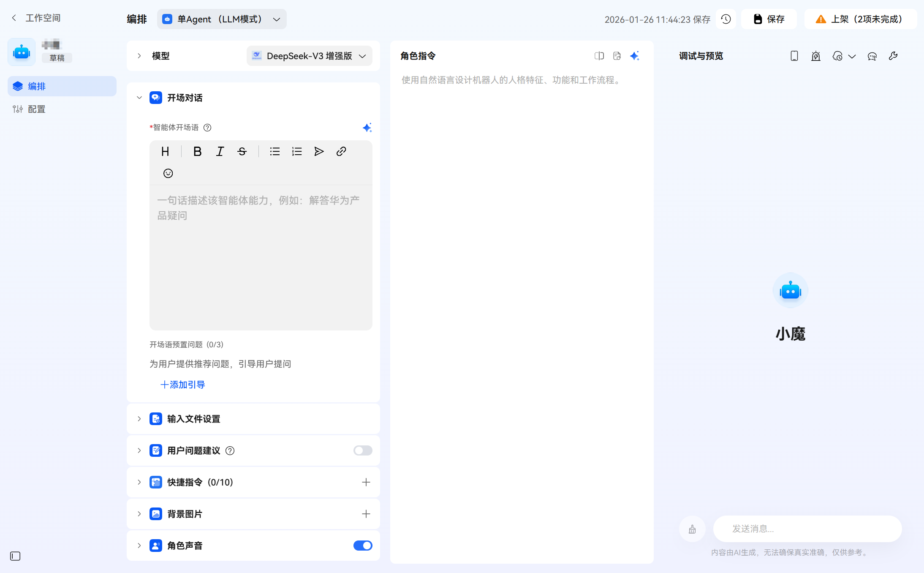
Task: Insert a link with the chain icon
Action: [x=341, y=151]
